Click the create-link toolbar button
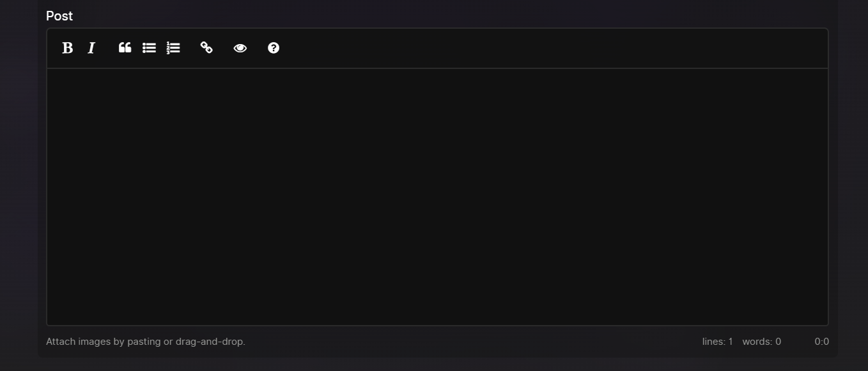Viewport: 868px width, 371px height. point(206,48)
